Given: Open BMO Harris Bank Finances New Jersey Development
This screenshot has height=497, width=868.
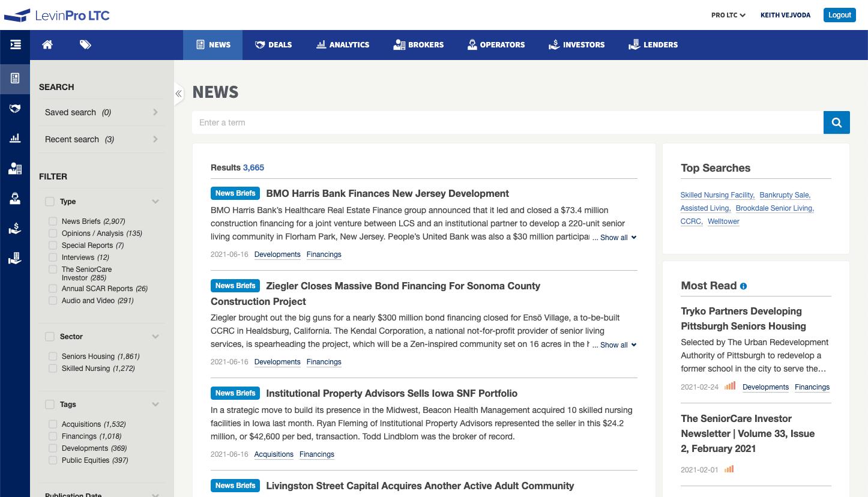Looking at the screenshot, I should click(387, 193).
